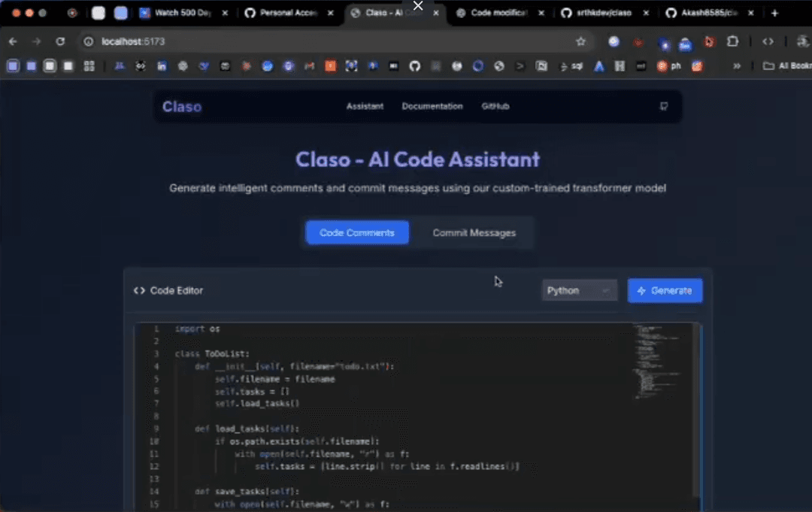
Task: Click the 'def load_tasks(self):' line
Action: point(247,429)
